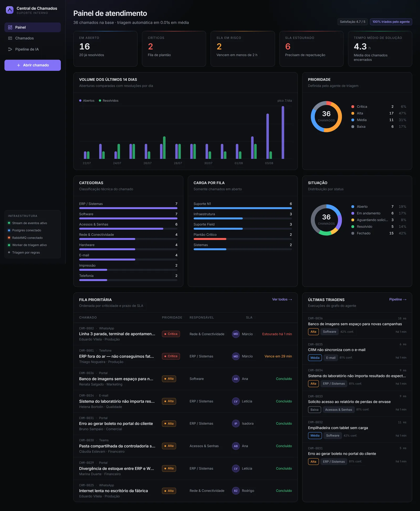
Task: Click the Crítica red legend dot in Prioridade
Action: pyautogui.click(x=353, y=107)
